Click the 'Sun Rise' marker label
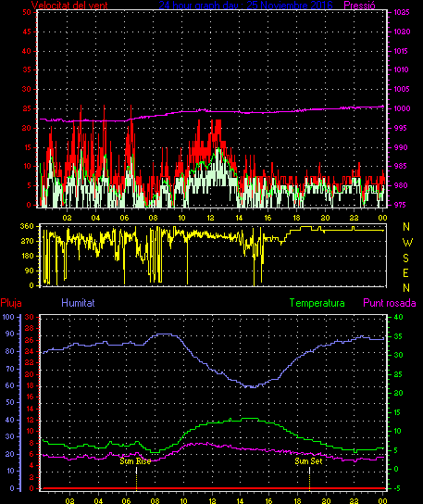The image size is (423, 504). click(x=135, y=461)
